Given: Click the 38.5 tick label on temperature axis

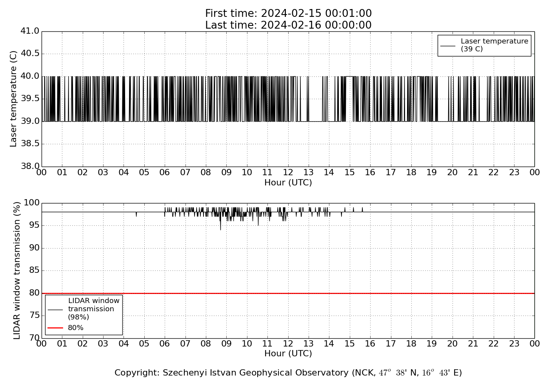Looking at the screenshot, I should coord(30,144).
